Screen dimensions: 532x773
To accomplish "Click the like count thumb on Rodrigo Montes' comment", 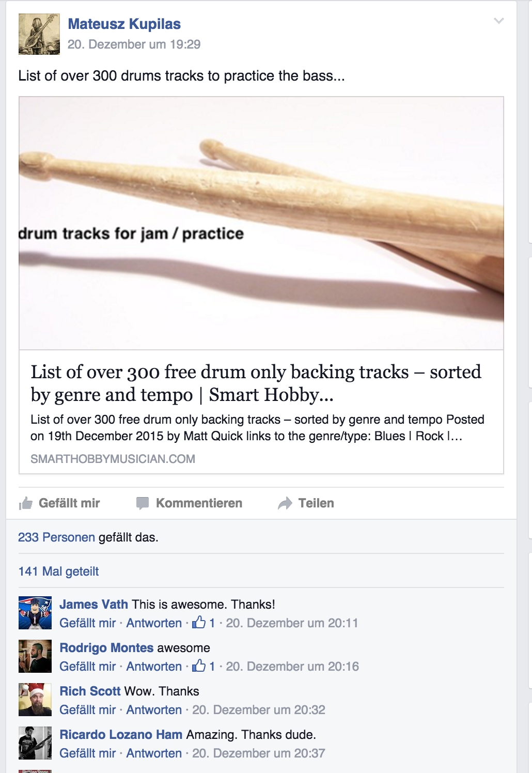I will [x=199, y=666].
